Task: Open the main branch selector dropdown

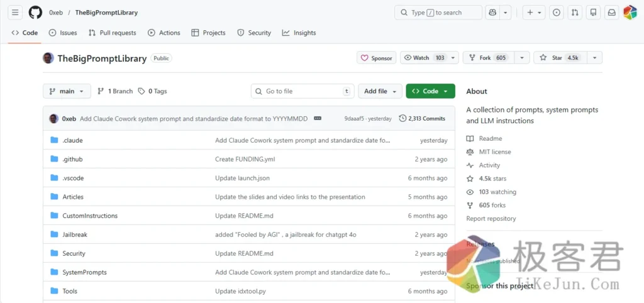Action: click(67, 91)
